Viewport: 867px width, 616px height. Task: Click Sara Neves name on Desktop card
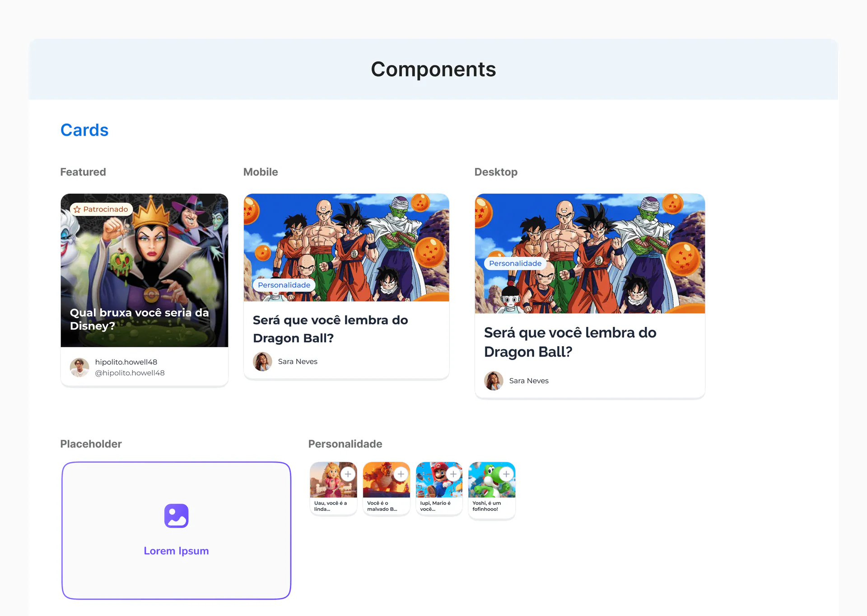(x=529, y=381)
